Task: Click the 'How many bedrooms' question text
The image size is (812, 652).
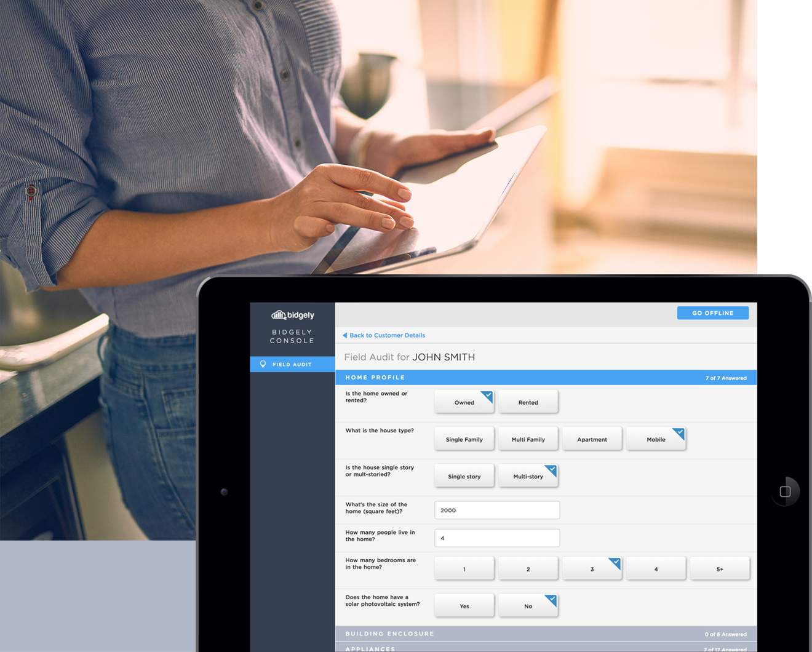Action: pos(381,563)
